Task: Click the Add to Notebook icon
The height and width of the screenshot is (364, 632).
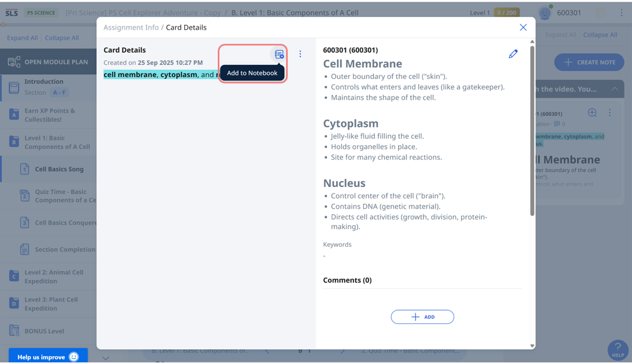Action: (279, 54)
